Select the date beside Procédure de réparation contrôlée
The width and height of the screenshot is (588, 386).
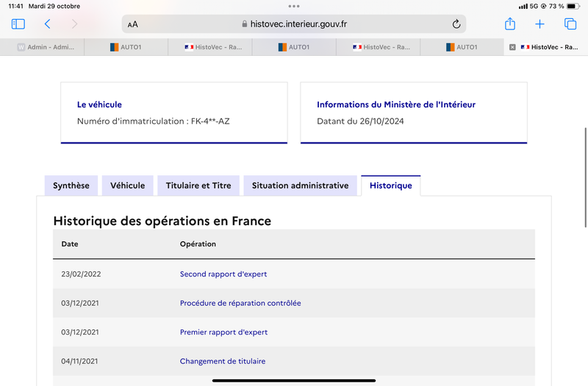(80, 303)
